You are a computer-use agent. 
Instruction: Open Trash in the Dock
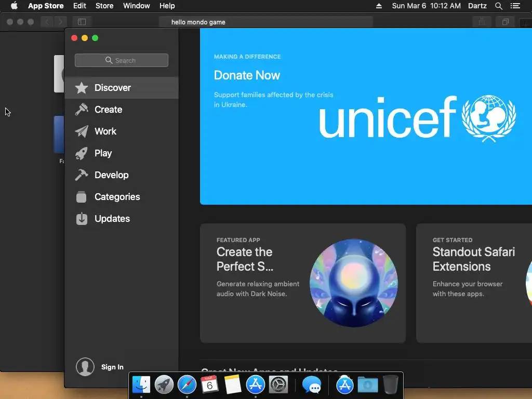coord(391,385)
